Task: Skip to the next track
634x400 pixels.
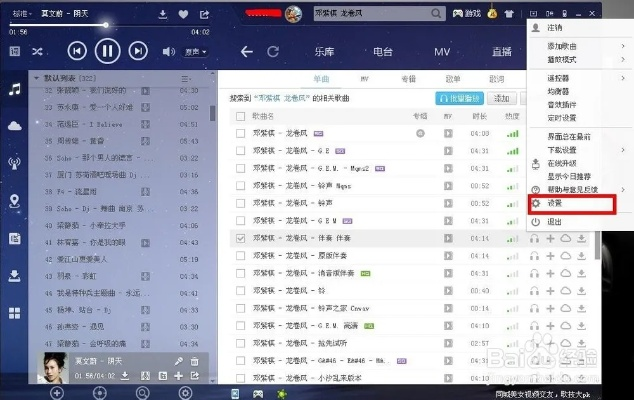Action: coord(137,51)
